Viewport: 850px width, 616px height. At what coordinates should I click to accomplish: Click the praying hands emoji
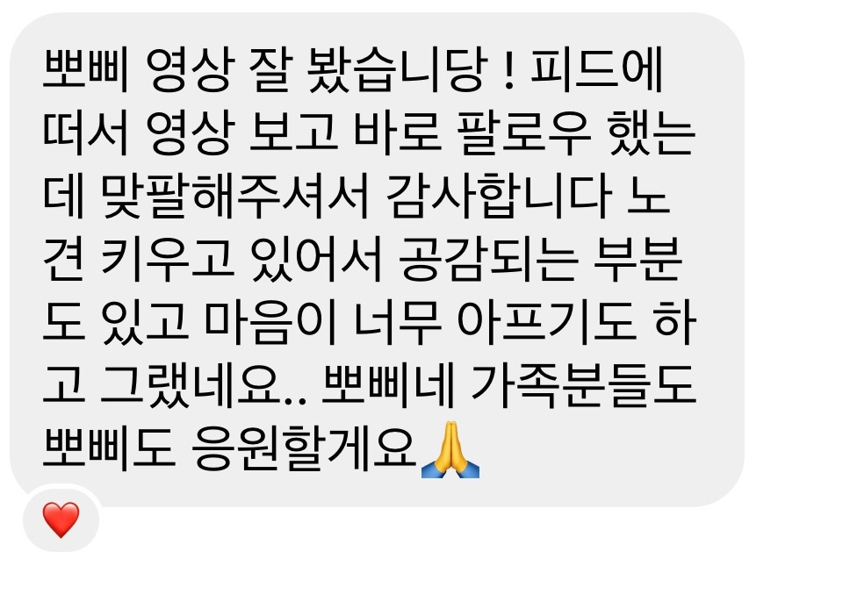tap(450, 449)
